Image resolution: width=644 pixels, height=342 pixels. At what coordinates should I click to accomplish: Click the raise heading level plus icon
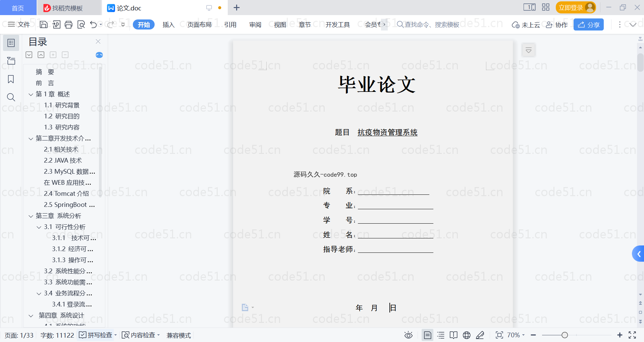click(x=53, y=55)
